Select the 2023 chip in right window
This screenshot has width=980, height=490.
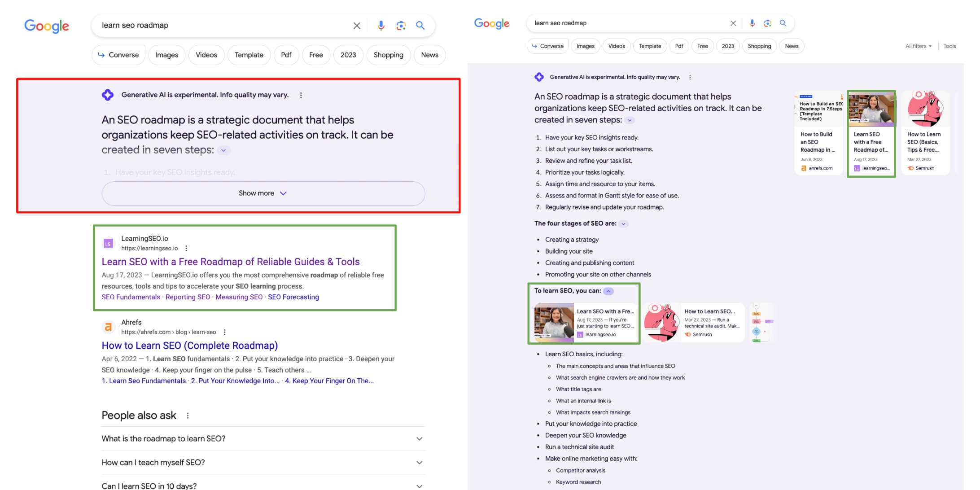[x=728, y=46]
